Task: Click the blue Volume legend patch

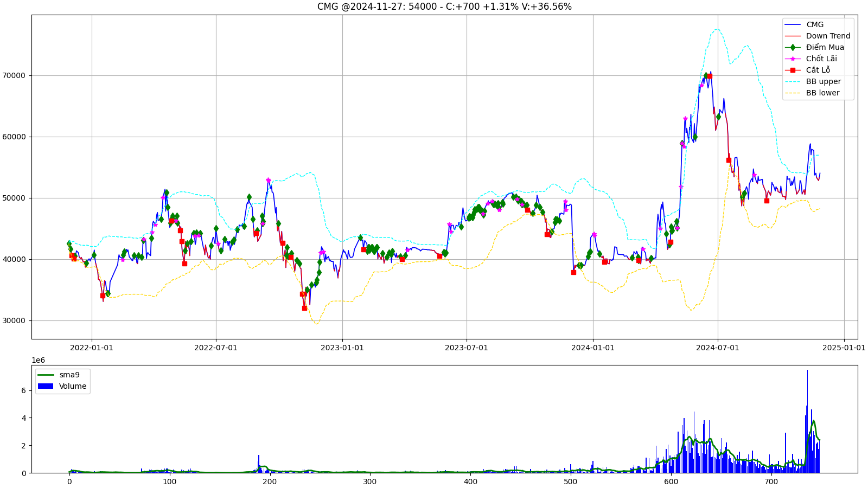Action: [x=46, y=386]
